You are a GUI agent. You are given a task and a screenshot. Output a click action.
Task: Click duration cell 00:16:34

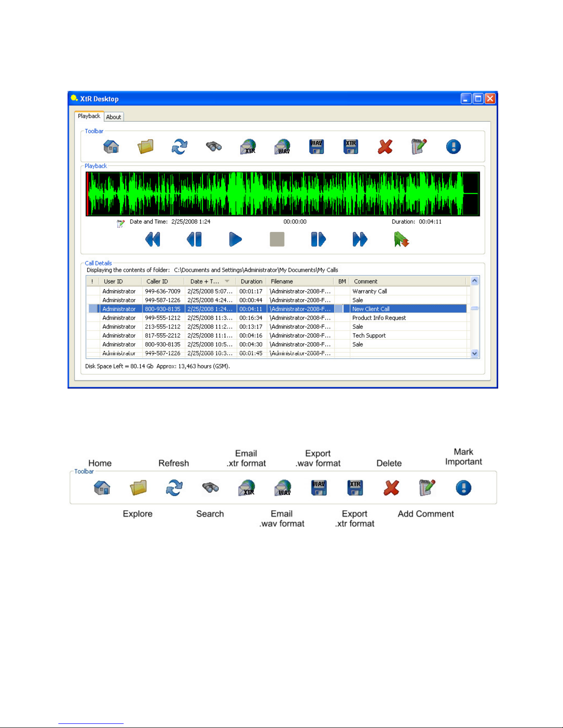point(251,318)
